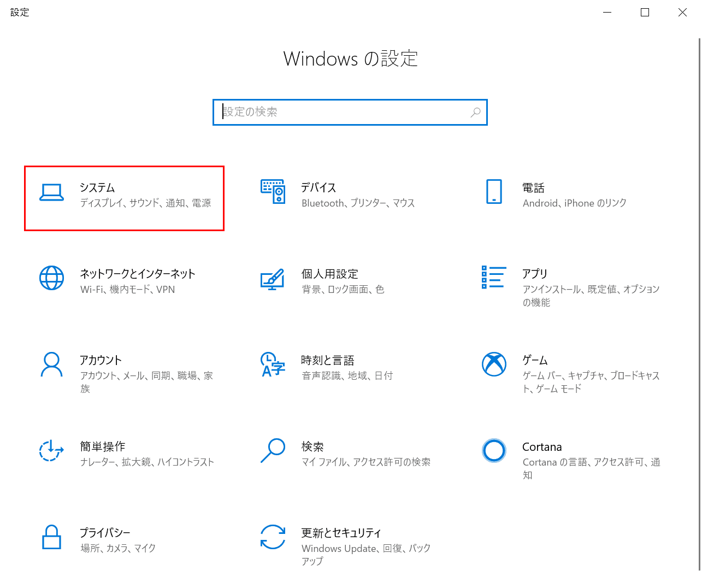Click the システム laptop icon
The height and width of the screenshot is (588, 702).
[x=51, y=192]
